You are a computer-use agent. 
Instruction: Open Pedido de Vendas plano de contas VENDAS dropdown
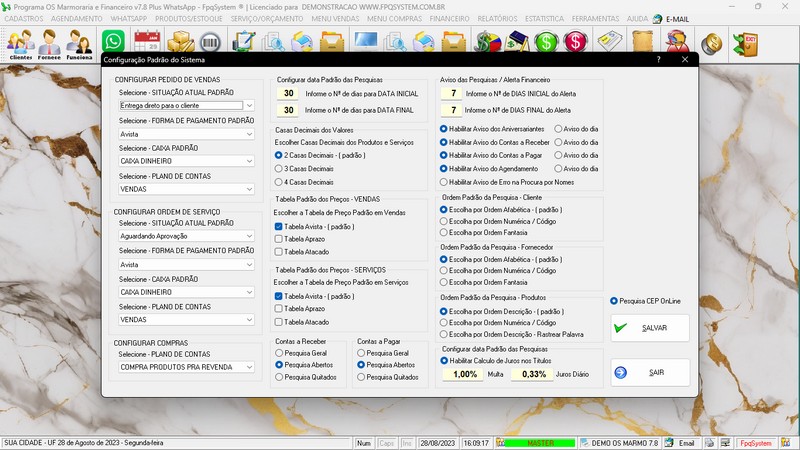(249, 189)
